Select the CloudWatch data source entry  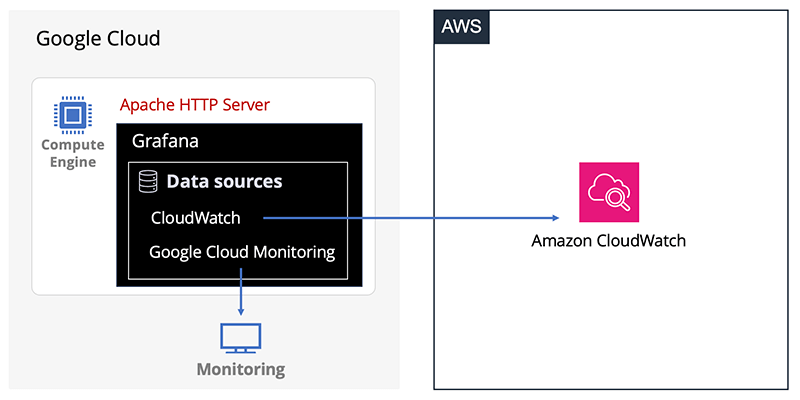coord(195,218)
